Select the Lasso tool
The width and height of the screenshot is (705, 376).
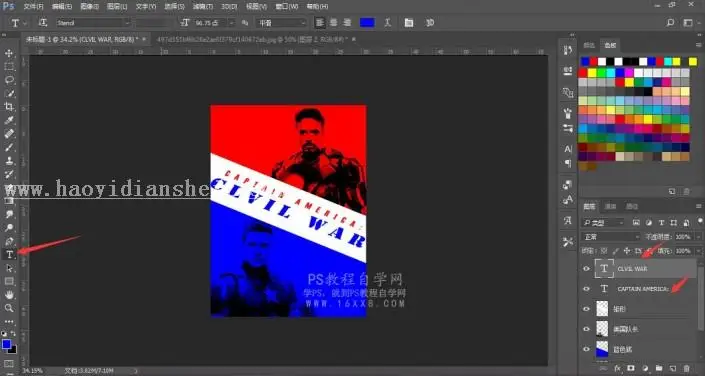9,80
